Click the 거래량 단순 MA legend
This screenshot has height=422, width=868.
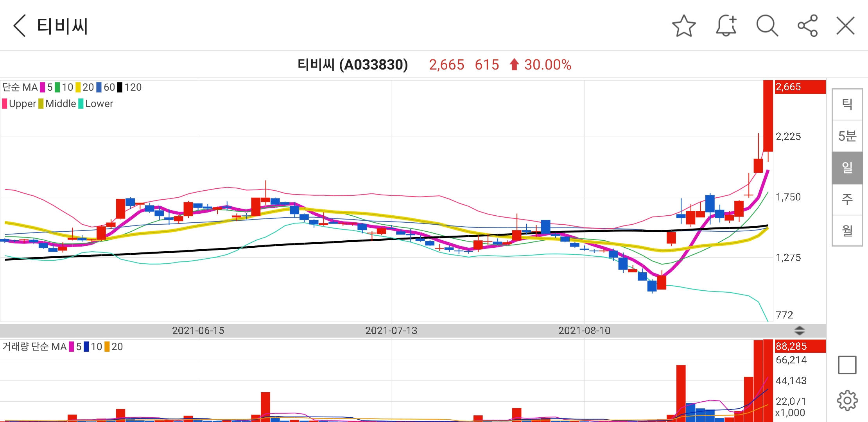[34, 347]
